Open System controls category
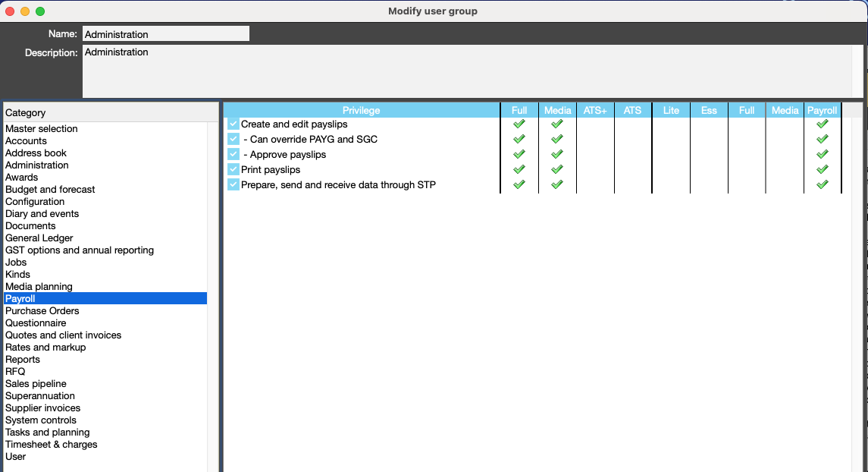868x472 pixels. click(105, 420)
